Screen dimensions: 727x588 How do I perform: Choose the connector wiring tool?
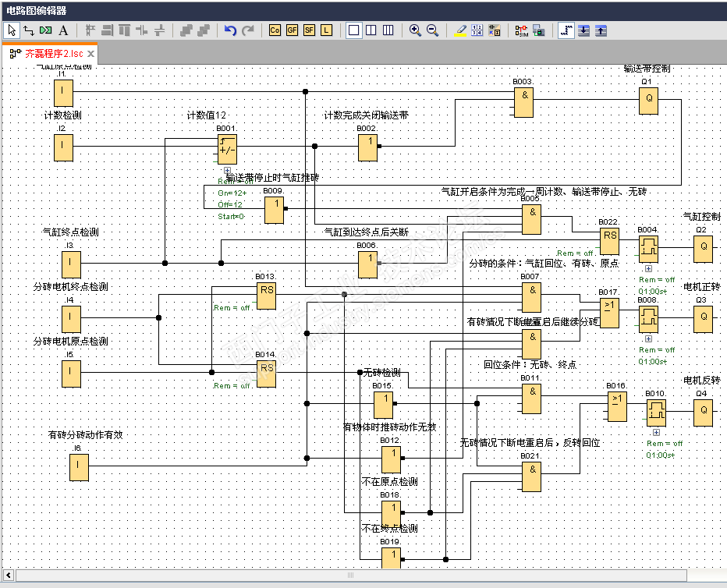click(29, 30)
